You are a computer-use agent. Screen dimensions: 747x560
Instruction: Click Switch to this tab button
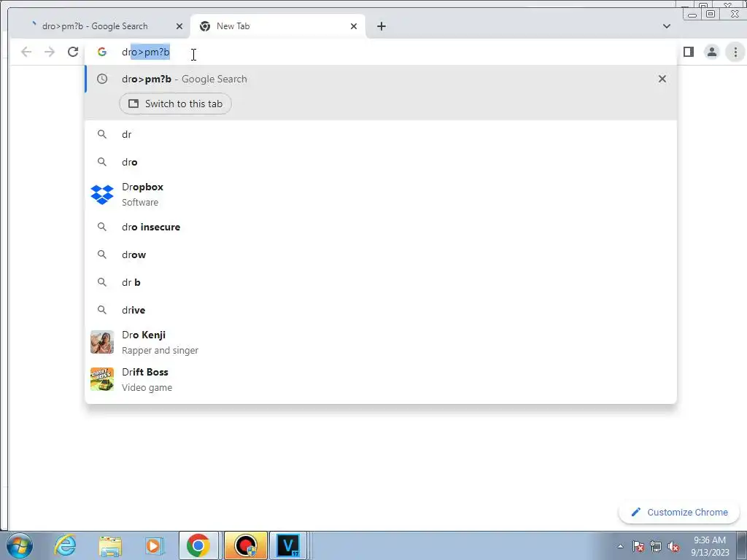pos(175,104)
